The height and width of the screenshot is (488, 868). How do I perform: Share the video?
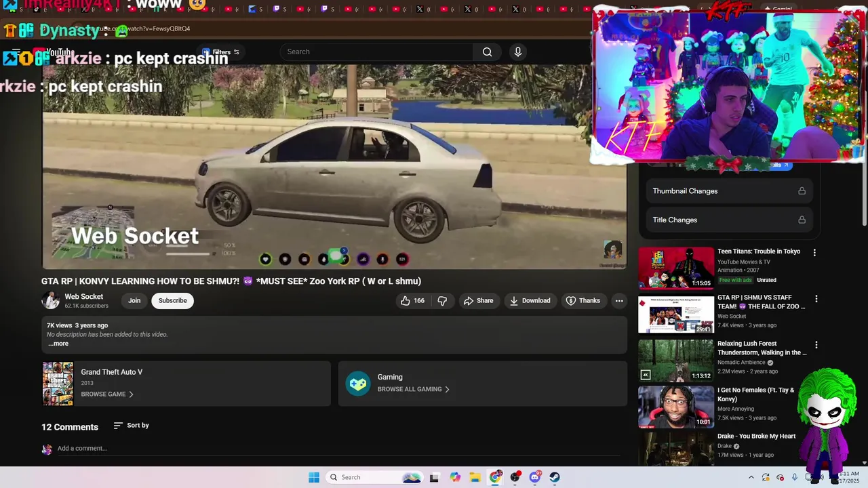(x=478, y=300)
